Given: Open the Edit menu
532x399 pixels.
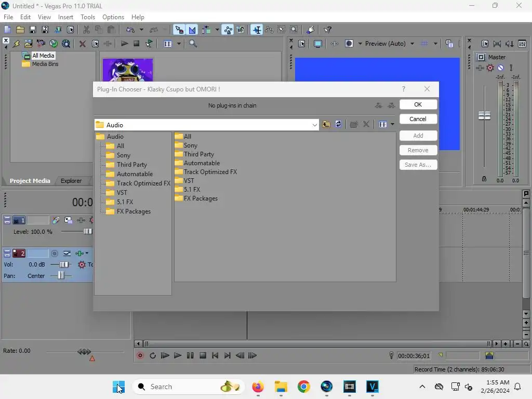Looking at the screenshot, I should point(25,17).
